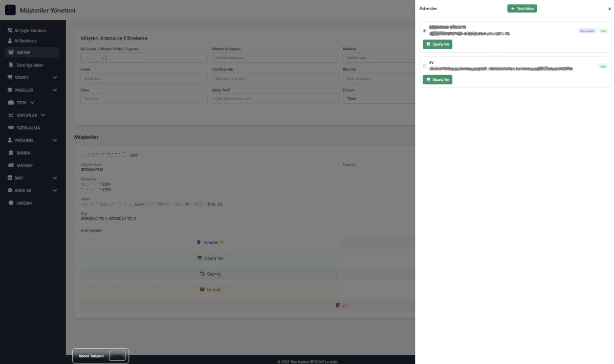Click the MASRAF money icon

coord(11,165)
